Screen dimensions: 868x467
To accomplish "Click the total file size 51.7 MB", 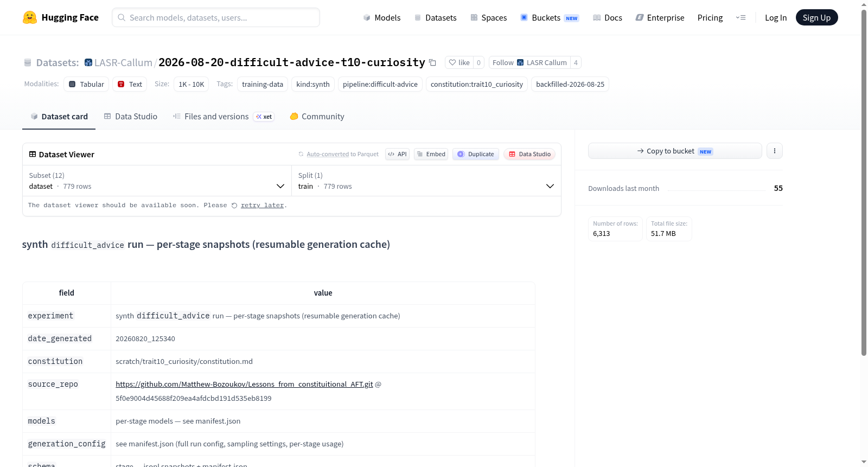I will point(663,234).
